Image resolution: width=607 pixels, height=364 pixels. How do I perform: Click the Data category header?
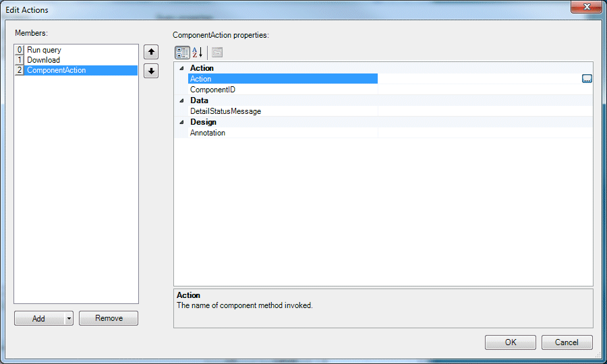199,100
